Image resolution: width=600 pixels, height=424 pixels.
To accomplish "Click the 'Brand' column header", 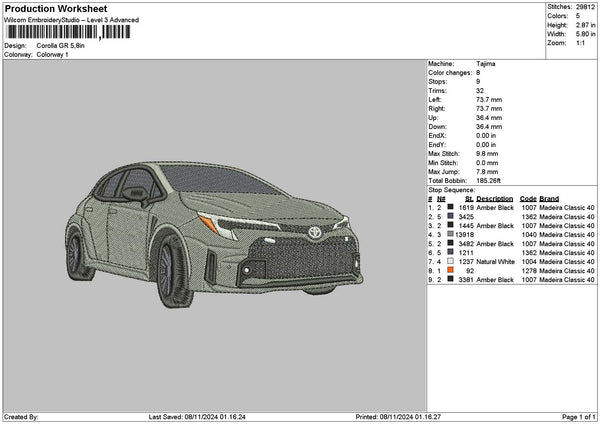I will click(549, 199).
